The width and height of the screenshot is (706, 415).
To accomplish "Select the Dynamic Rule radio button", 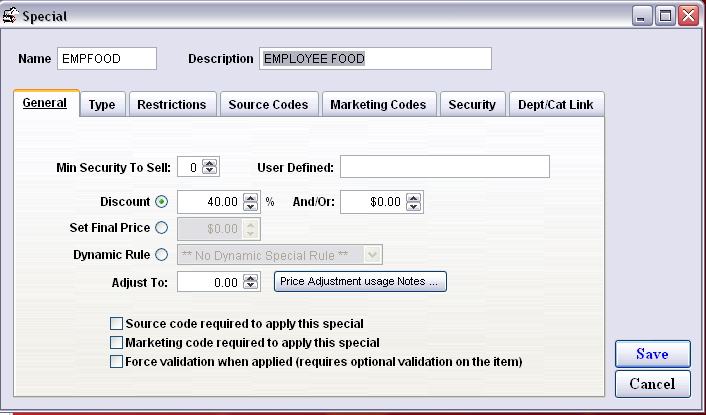I will tap(162, 255).
